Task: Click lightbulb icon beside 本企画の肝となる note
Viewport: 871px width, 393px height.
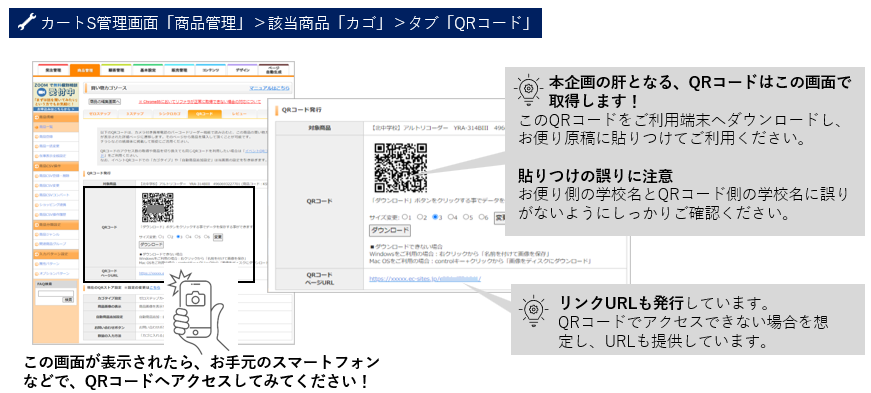Action: 528,89
